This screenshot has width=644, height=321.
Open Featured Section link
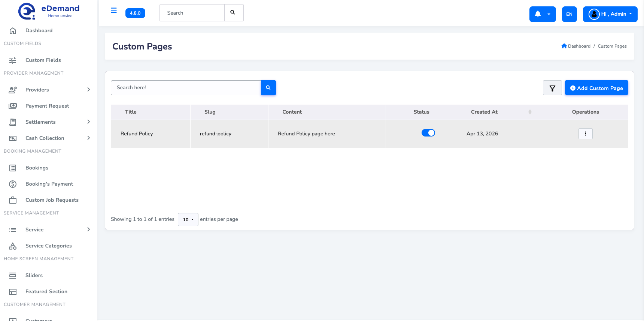[x=46, y=292]
